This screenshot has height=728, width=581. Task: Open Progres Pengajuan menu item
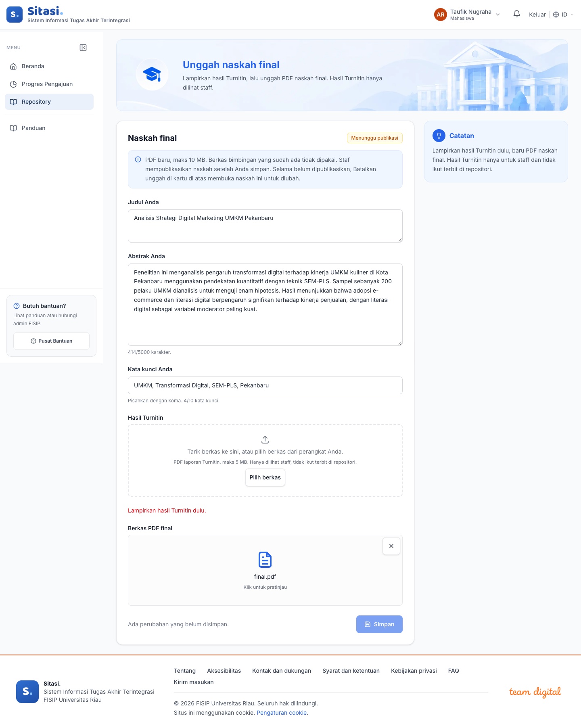(49, 84)
